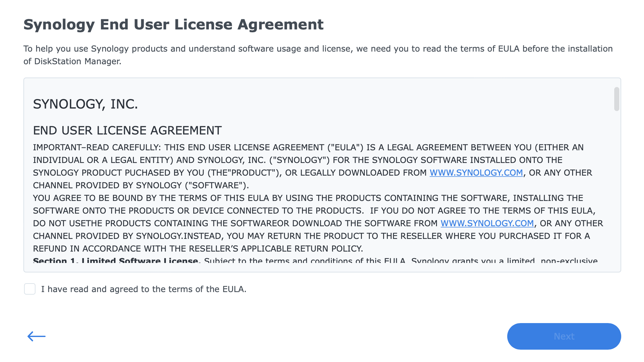Open the second WWW.SYNOLOGY.COM link after SOFTWARE FROM
This screenshot has width=644, height=362.
487,223
